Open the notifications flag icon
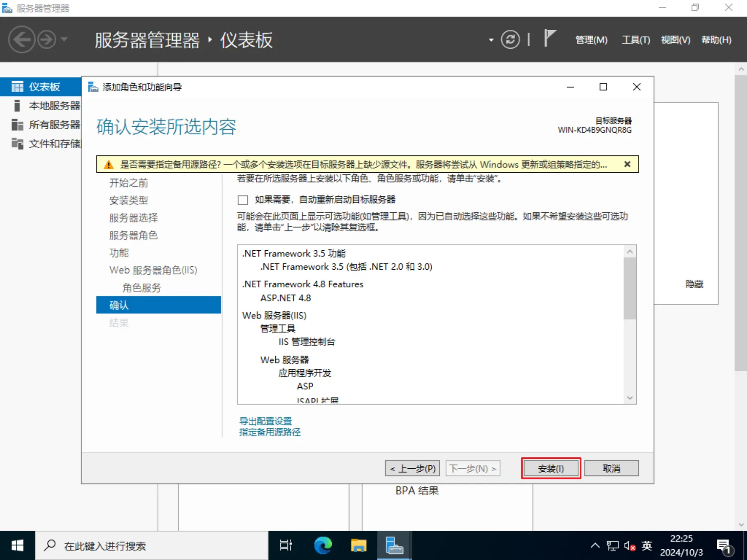Viewport: 747px width, 560px height. [x=550, y=38]
